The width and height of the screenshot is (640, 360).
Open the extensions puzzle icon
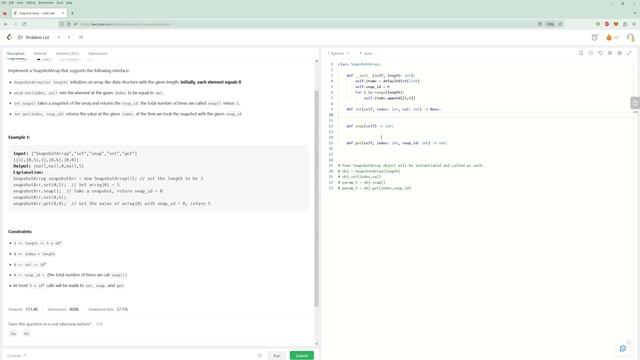click(625, 24)
